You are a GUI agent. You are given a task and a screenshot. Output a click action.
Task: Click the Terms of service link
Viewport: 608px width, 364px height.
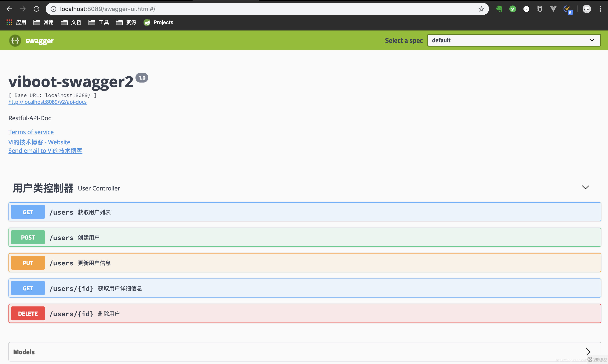point(31,132)
